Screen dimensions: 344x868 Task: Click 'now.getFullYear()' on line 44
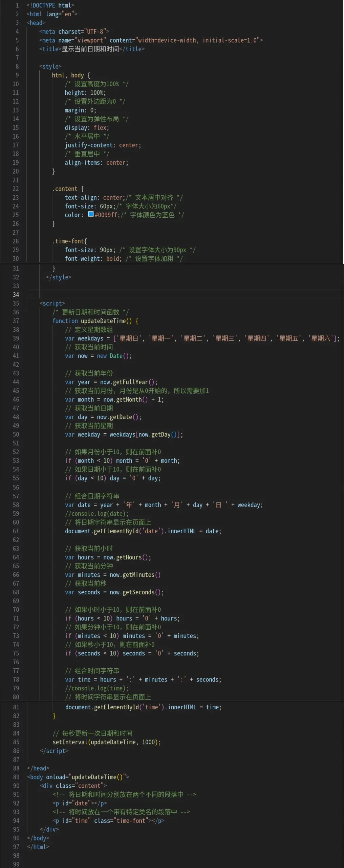[x=127, y=382]
